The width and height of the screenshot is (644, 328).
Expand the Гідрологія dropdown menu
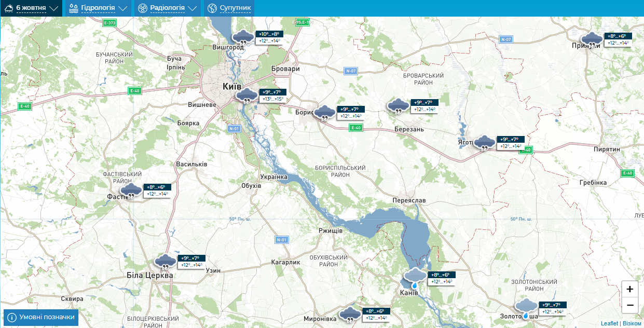98,8
